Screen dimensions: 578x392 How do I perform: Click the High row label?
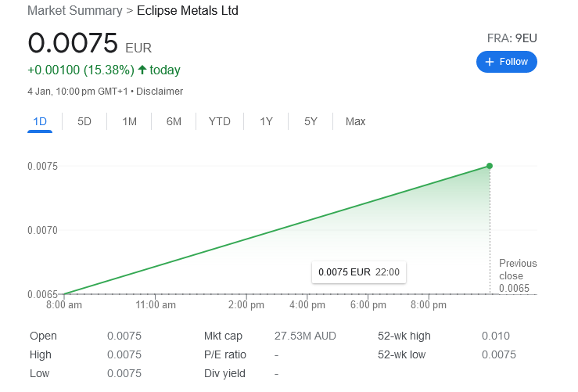click(41, 354)
